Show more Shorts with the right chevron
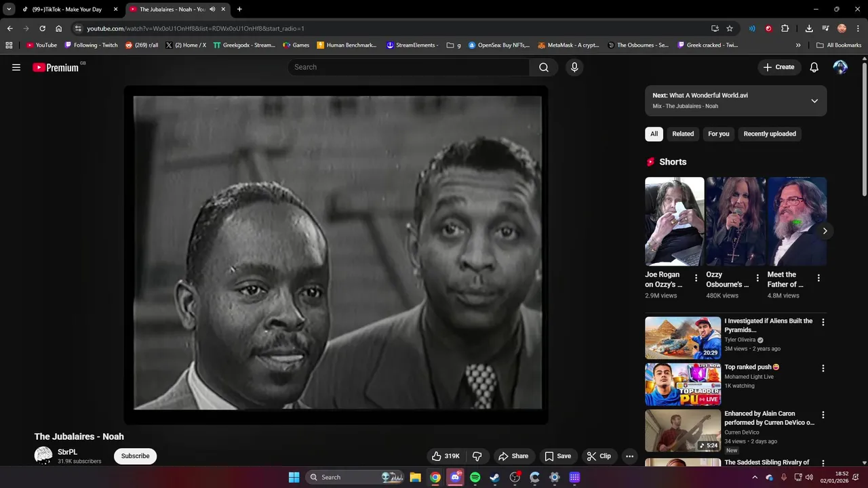Image resolution: width=868 pixels, height=488 pixels. 825,231
